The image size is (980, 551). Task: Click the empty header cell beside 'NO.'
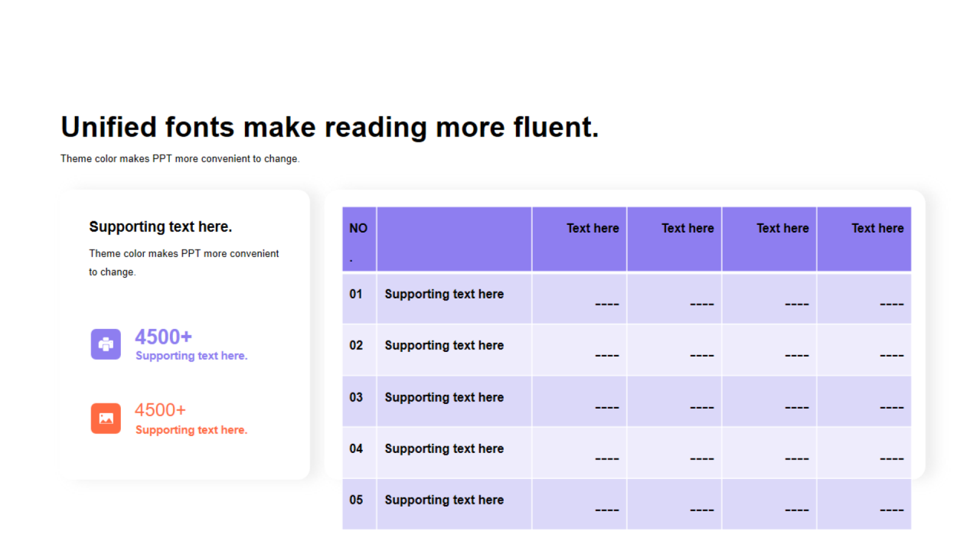click(x=454, y=239)
